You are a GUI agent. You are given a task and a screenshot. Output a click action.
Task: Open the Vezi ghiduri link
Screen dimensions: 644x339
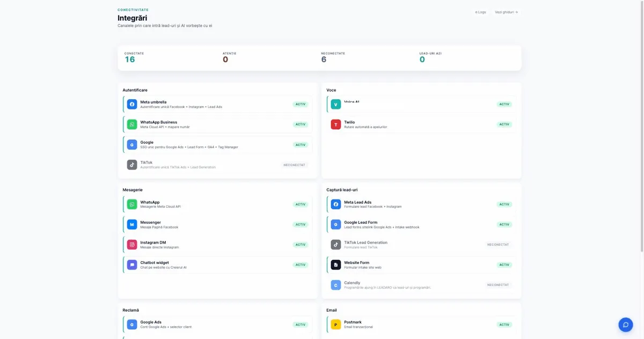click(x=507, y=12)
